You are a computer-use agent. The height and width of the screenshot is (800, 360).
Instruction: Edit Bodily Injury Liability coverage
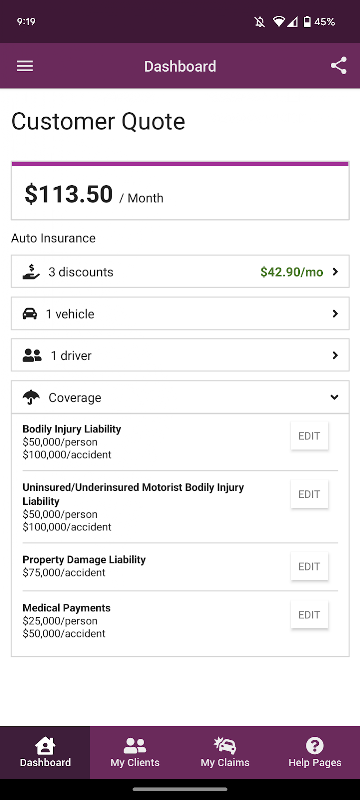tap(309, 436)
